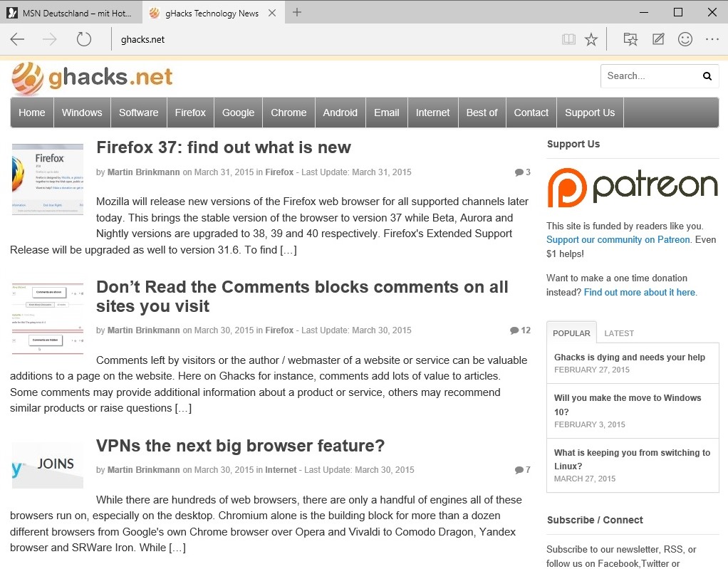Image resolution: width=728 pixels, height=569 pixels.
Task: Maximize the browser window
Action: [678, 13]
